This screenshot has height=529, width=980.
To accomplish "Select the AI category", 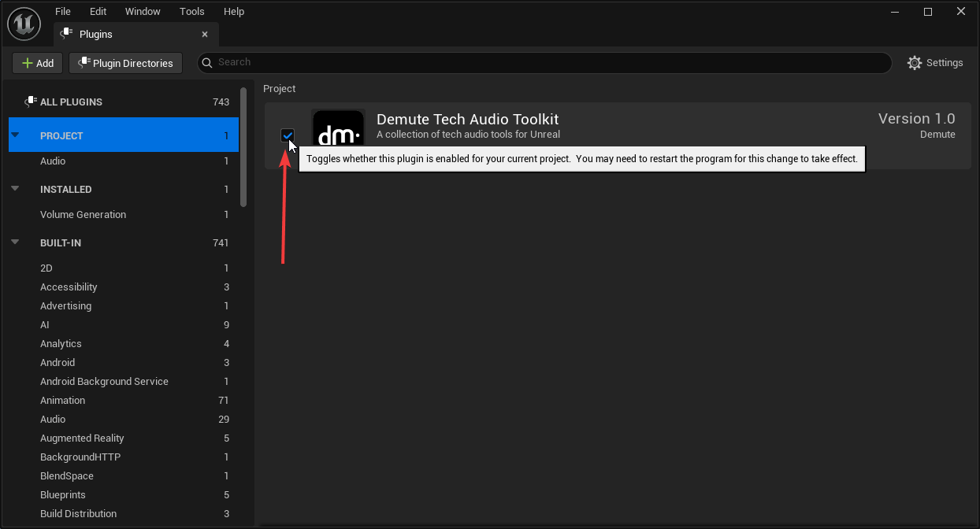I will coord(124,325).
